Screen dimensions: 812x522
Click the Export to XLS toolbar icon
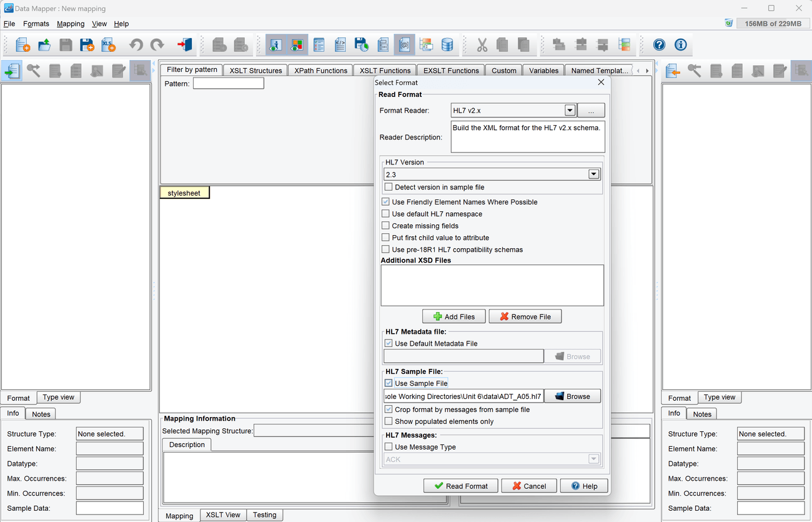[x=108, y=44]
